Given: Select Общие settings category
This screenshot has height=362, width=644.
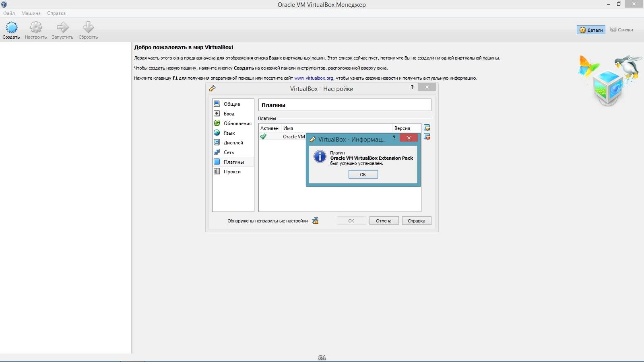Looking at the screenshot, I should click(x=233, y=104).
